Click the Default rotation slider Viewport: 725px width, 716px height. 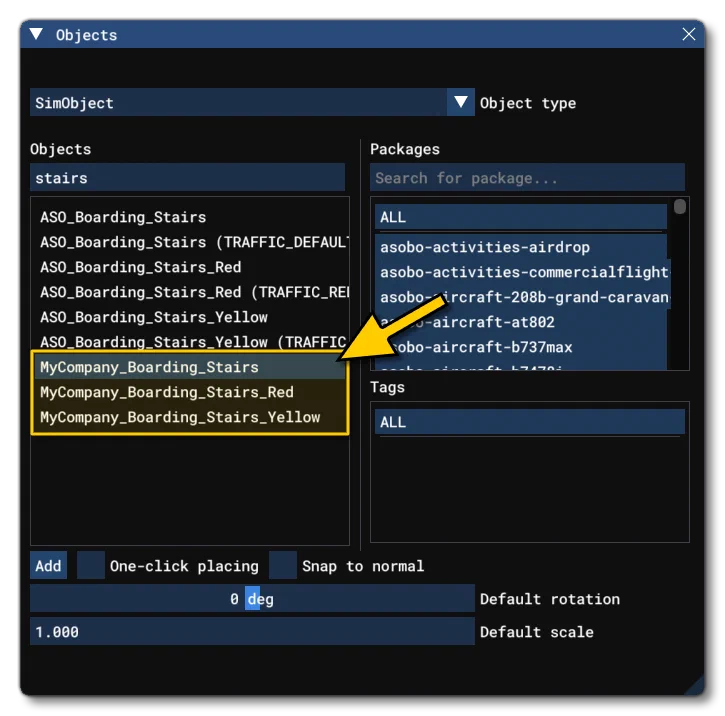coord(252,599)
